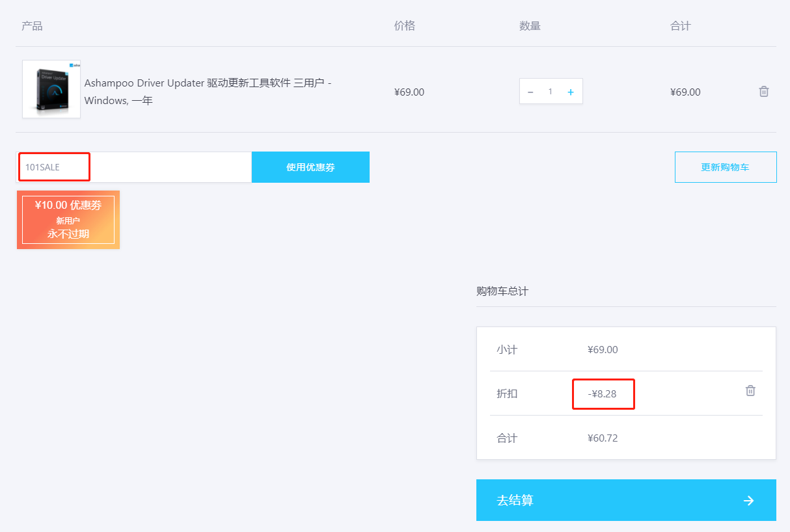Select the ¥10.00 优惠券 new user coupon card
Image resolution: width=790 pixels, height=532 pixels.
point(68,220)
